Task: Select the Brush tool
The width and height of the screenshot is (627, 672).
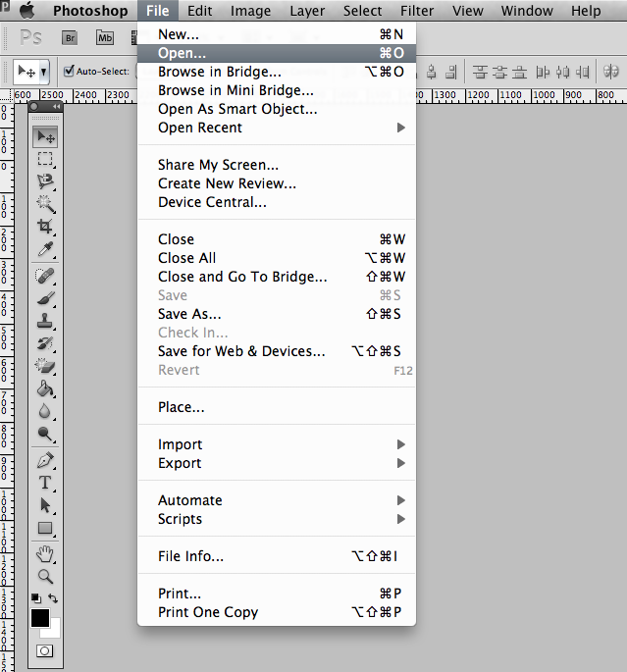Action: (45, 298)
